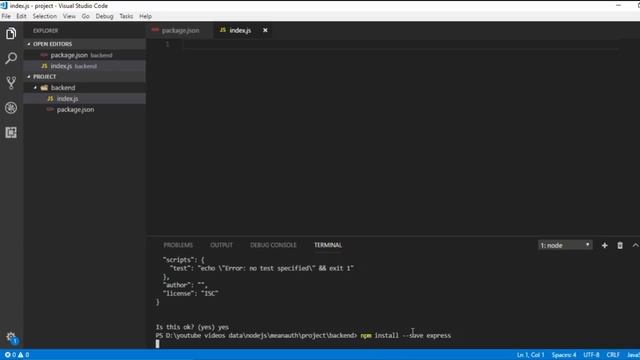
Task: Close the index.js editor tab
Action: click(x=265, y=30)
